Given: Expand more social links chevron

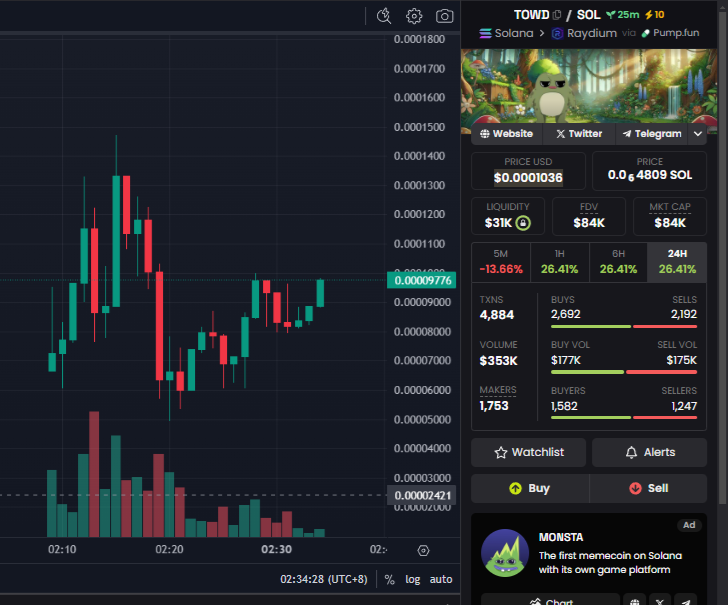Looking at the screenshot, I should click(697, 134).
